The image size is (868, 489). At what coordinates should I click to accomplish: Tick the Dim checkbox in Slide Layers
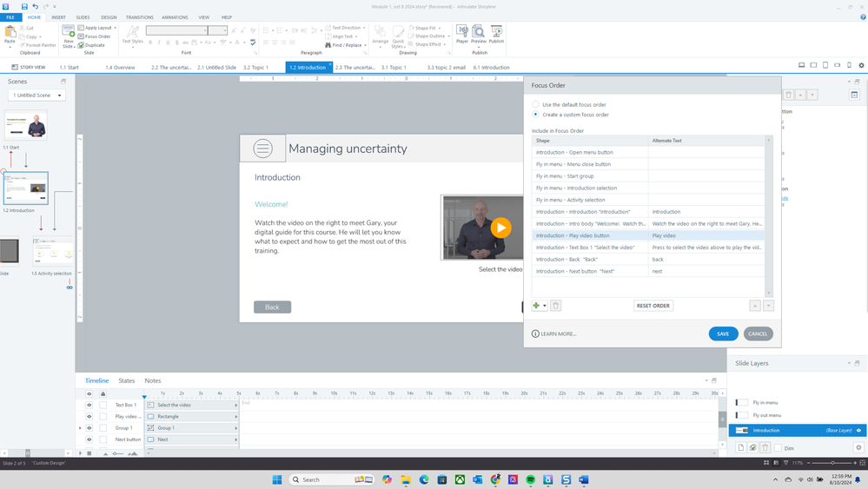(x=778, y=448)
